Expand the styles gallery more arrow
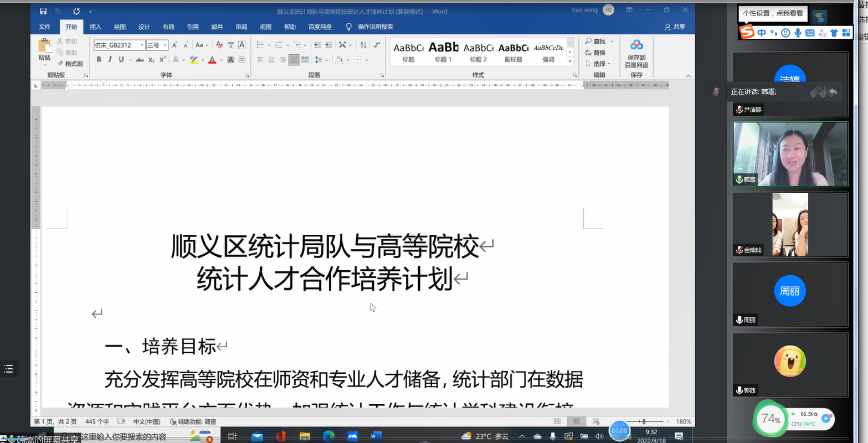 click(x=571, y=60)
